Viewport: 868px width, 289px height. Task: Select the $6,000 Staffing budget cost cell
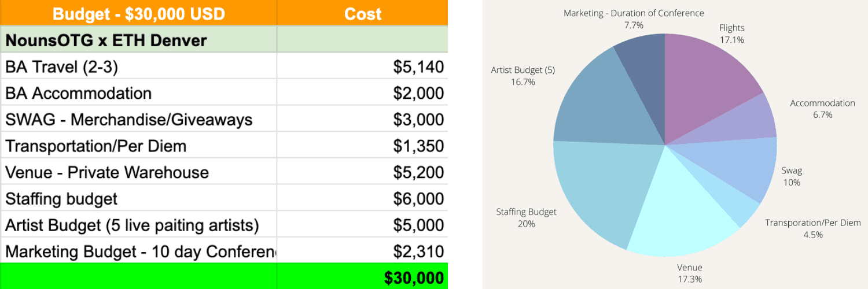pos(362,198)
